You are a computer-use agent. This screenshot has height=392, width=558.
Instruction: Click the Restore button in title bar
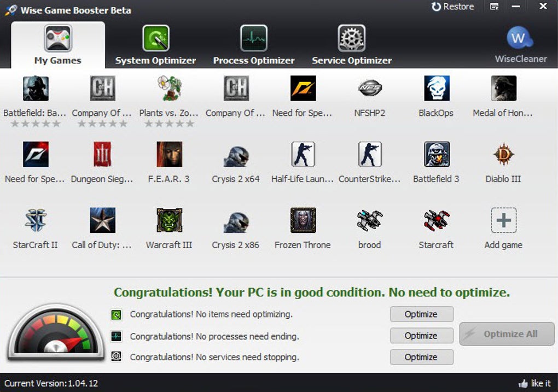(452, 7)
